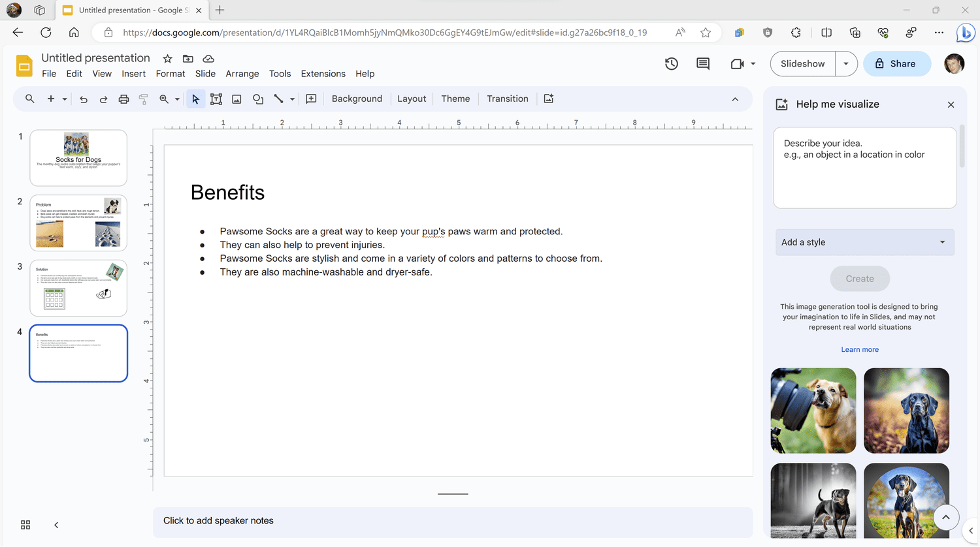980x547 pixels.
Task: Click the Describe your idea text field
Action: click(x=864, y=168)
